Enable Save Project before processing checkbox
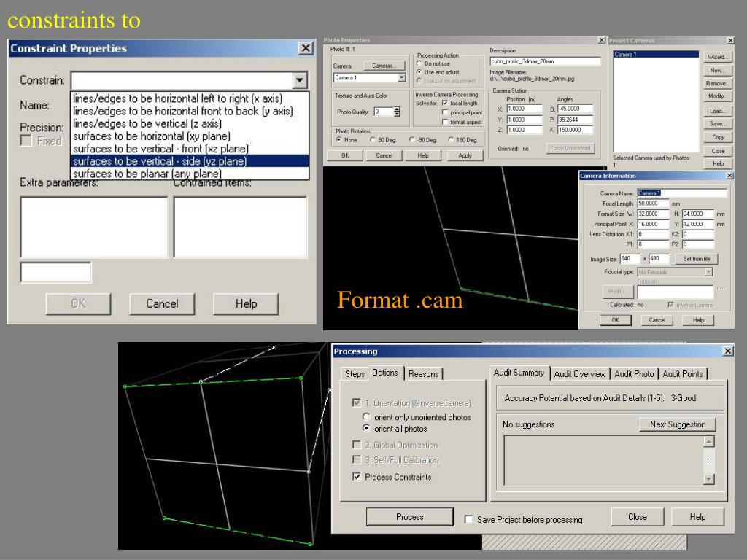 469,519
